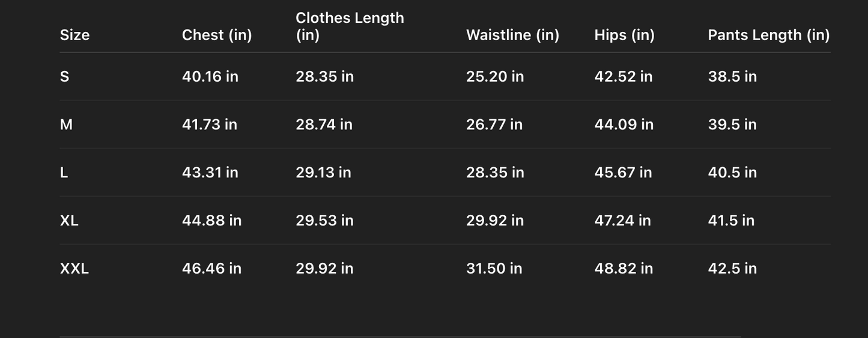The width and height of the screenshot is (868, 338).
Task: Select the M size row label
Action: 66,124
